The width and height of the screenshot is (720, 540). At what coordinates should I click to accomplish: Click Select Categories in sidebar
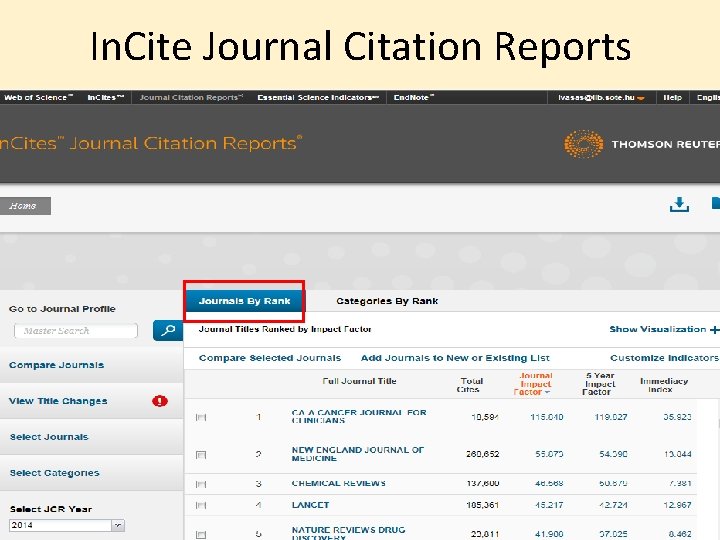54,472
